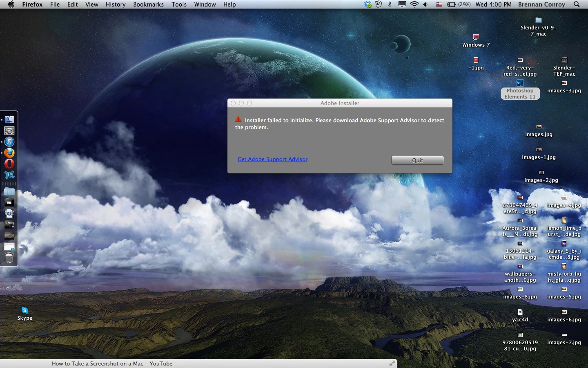Select the images-4.jpg file
The width and height of the screenshot is (588, 368).
click(564, 202)
